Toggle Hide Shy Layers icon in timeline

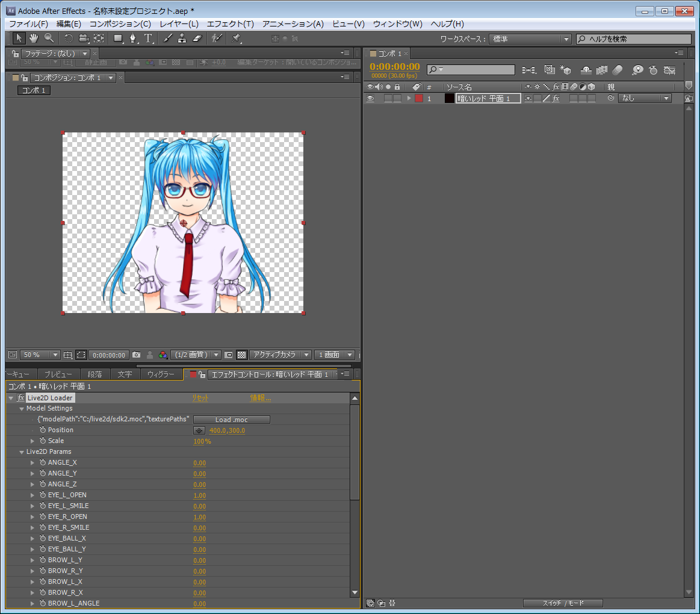(586, 70)
